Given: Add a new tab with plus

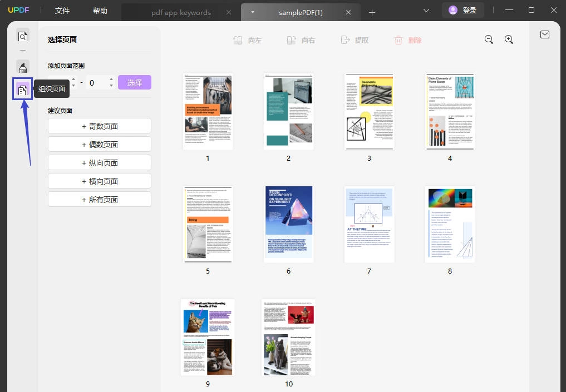Looking at the screenshot, I should (x=372, y=13).
